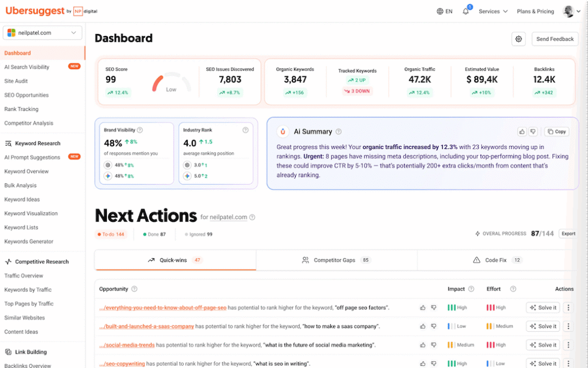Open more options for off-page-seo row
Image resolution: width=588 pixels, height=368 pixels.
pyautogui.click(x=568, y=308)
